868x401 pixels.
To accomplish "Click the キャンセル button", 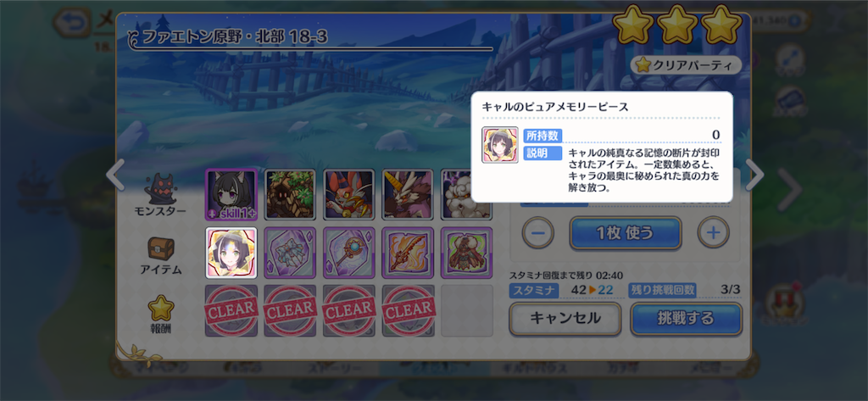I will (x=565, y=319).
